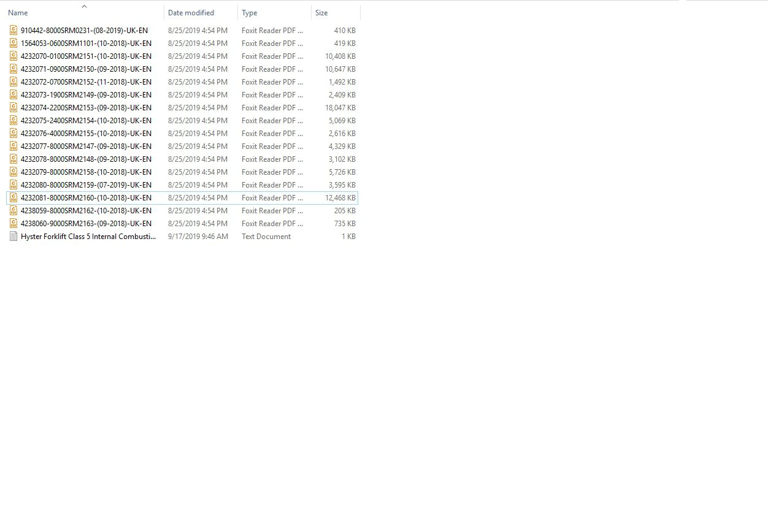Select file 4232070-0100SRM2151-(10-2018)-UK-EN

pos(86,56)
